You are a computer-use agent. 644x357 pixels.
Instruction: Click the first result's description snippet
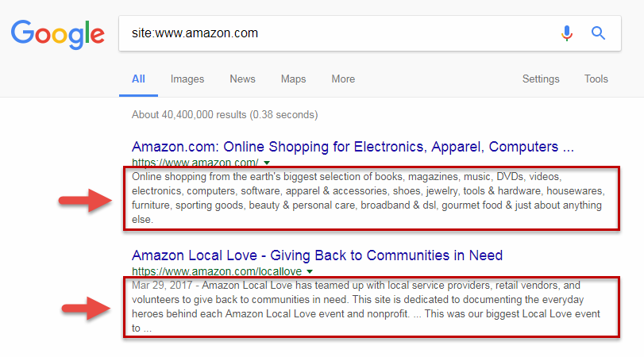[368, 198]
